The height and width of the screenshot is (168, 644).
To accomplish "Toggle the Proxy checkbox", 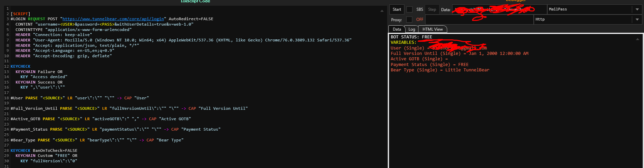I will 409,20.
